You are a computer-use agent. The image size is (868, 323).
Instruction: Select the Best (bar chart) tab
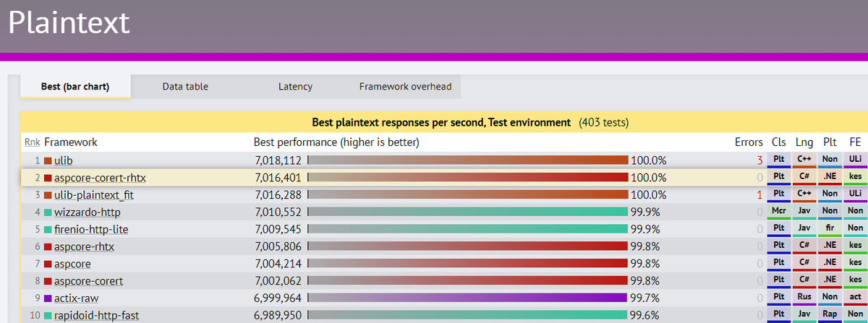[x=75, y=87]
